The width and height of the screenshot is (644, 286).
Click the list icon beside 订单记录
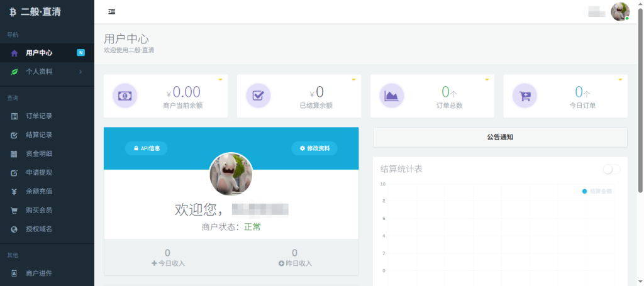point(14,116)
